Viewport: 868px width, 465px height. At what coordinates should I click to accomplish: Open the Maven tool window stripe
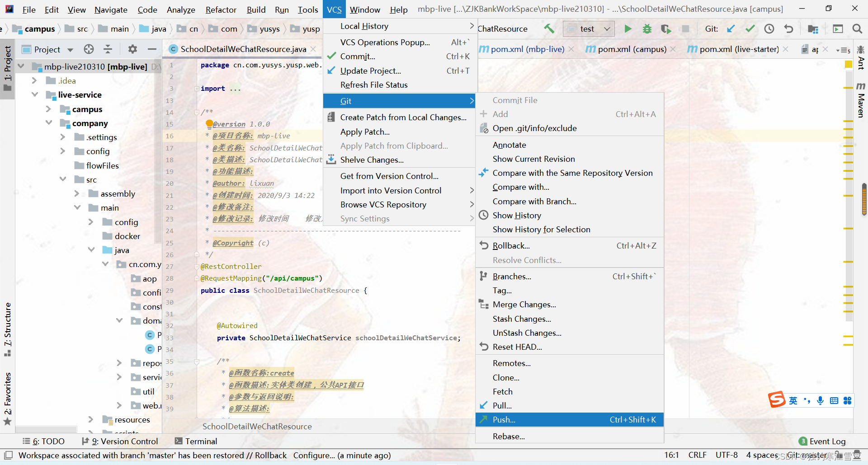click(861, 100)
